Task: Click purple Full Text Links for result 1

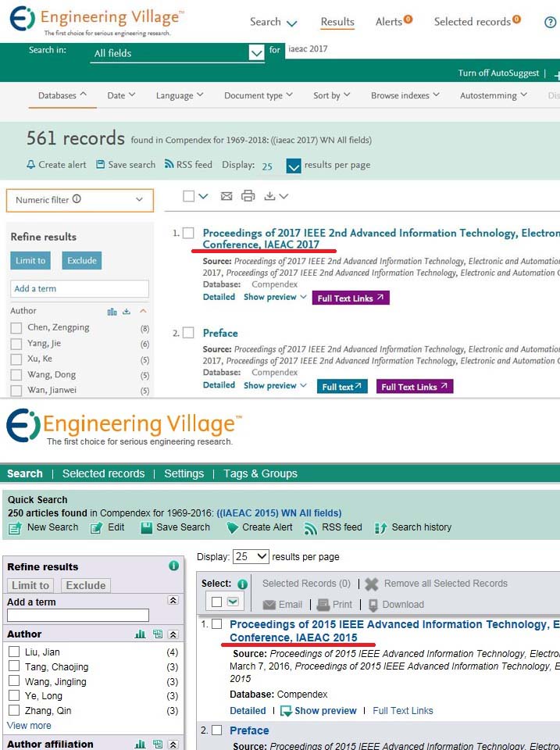Action: (351, 298)
